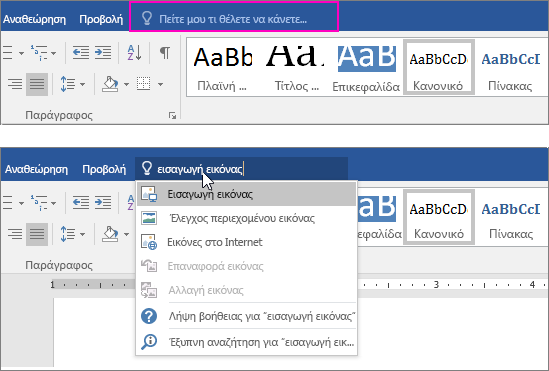The width and height of the screenshot is (549, 371).
Task: Open the Αναθεώρηση tab in upper ribbon
Action: (34, 19)
